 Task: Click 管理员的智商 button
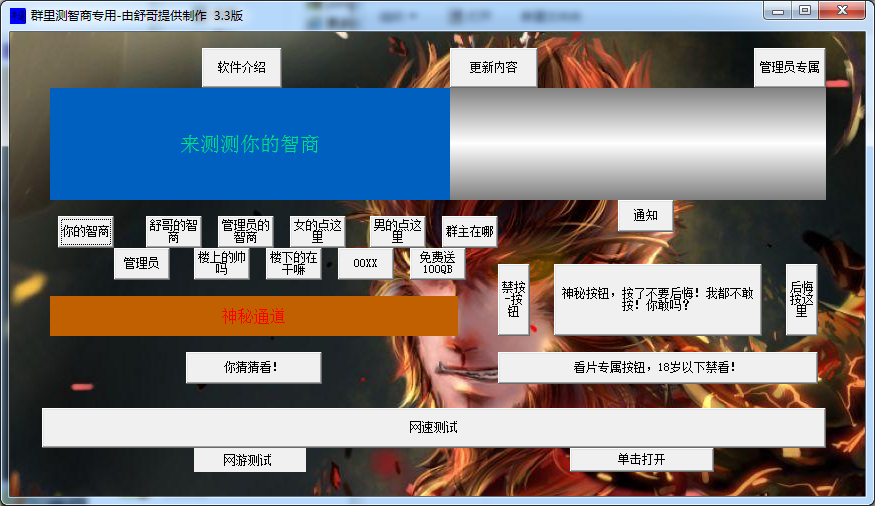coord(245,232)
